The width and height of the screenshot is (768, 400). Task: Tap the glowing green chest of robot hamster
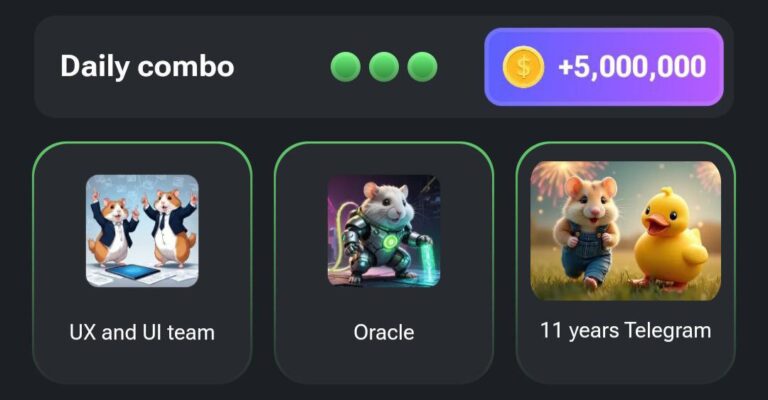point(390,242)
